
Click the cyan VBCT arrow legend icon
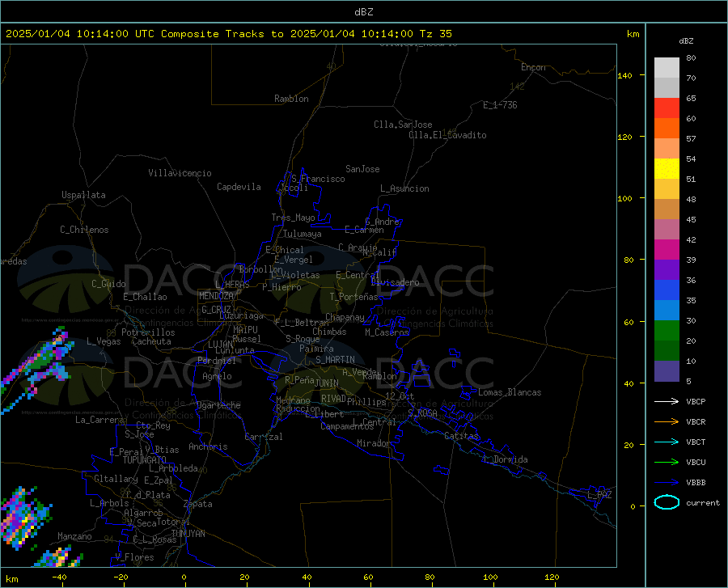667,442
